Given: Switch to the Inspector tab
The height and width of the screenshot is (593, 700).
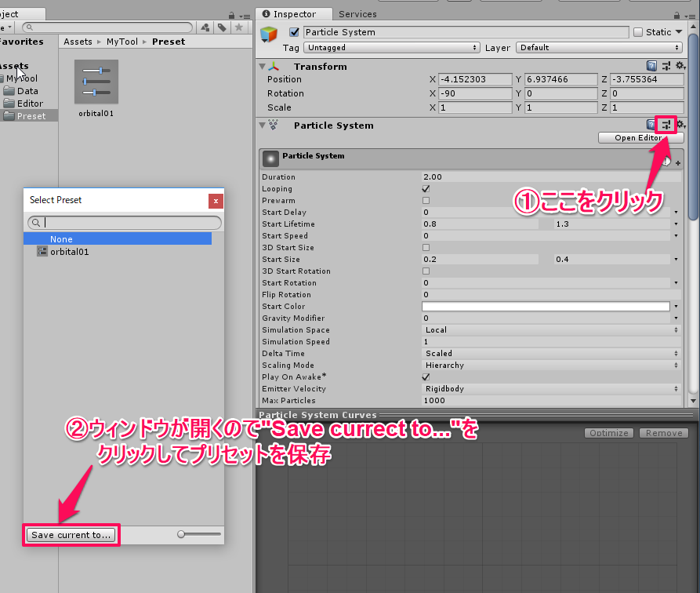Looking at the screenshot, I should click(x=294, y=14).
